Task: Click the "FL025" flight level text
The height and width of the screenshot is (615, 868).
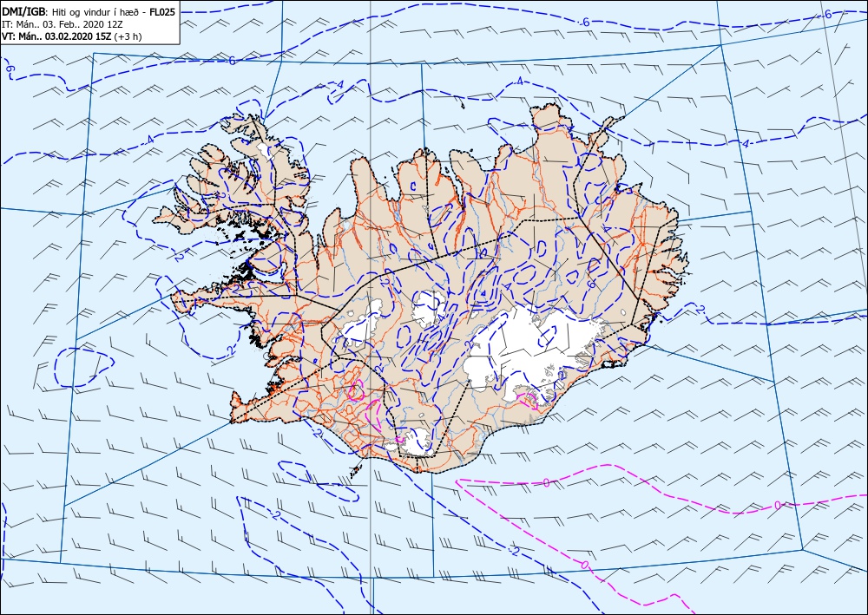Action: coord(162,11)
